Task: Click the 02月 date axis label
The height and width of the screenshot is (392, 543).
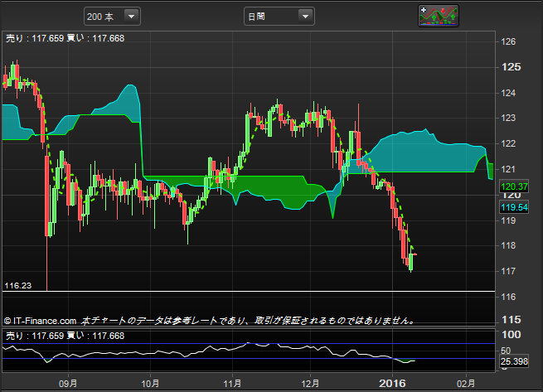Action: tap(466, 384)
